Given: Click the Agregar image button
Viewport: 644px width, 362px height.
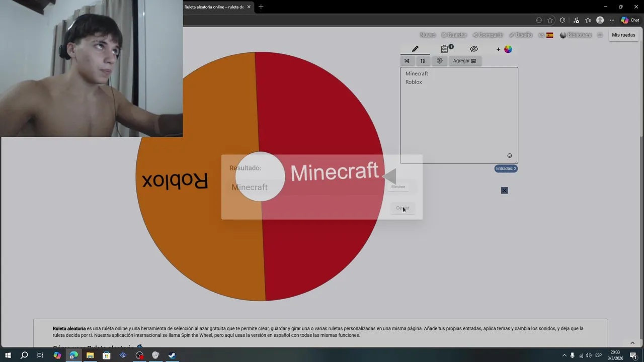Looking at the screenshot, I should point(464,61).
